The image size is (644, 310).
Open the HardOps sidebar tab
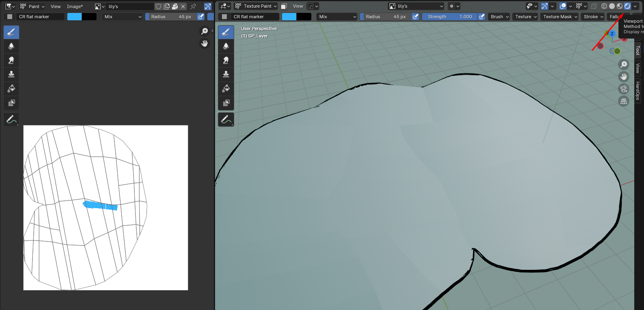638,90
